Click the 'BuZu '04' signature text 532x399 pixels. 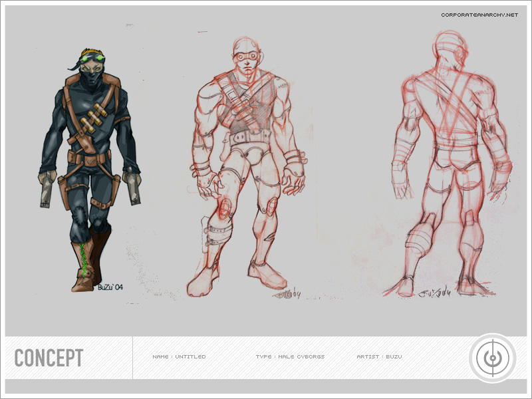[x=110, y=287]
